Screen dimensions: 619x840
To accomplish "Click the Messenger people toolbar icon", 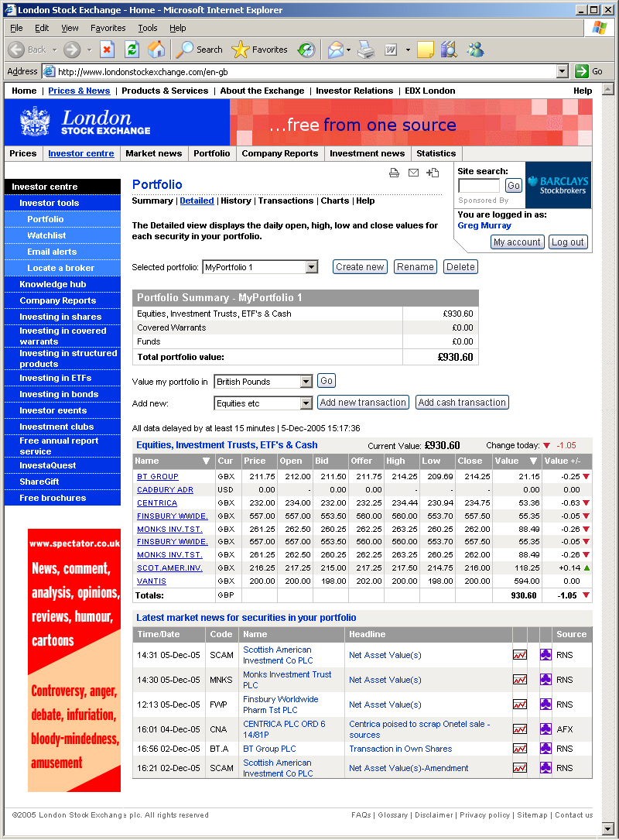I will [475, 50].
